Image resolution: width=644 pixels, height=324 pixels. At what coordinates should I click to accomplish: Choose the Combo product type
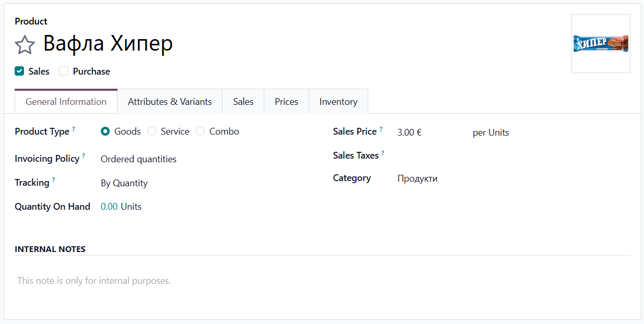[x=200, y=131]
